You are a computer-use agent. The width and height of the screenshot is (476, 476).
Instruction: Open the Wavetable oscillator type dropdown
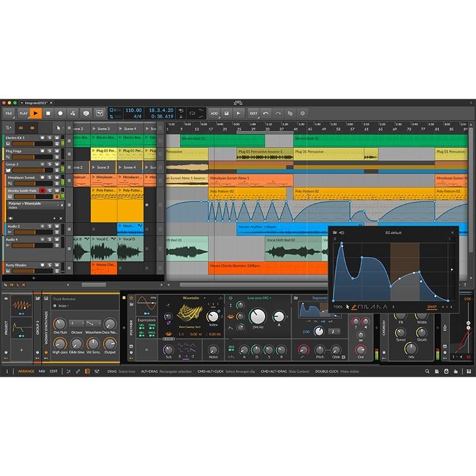coord(191,298)
